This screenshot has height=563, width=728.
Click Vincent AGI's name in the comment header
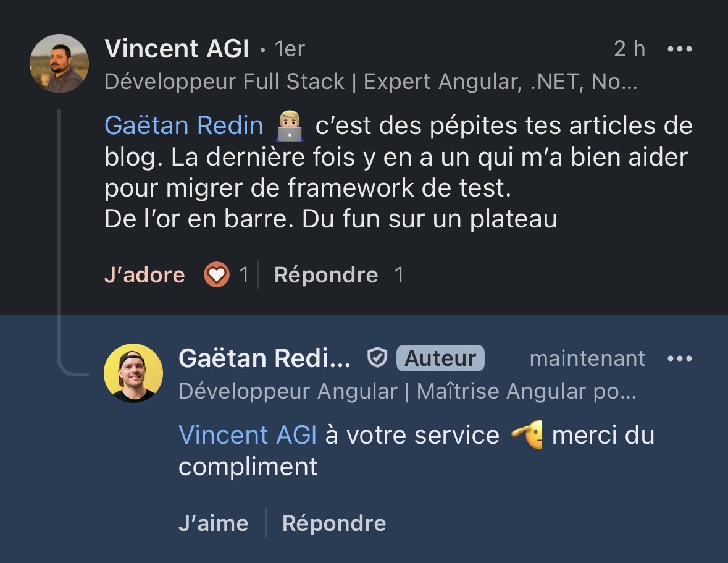pyautogui.click(x=176, y=49)
